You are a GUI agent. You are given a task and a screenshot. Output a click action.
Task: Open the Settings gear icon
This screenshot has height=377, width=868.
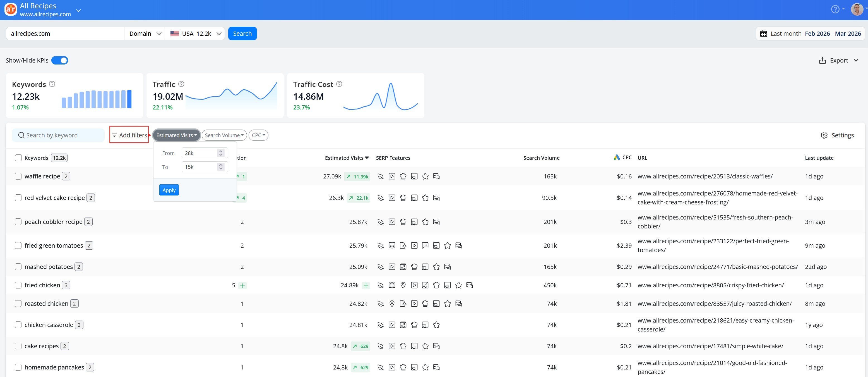pos(824,135)
